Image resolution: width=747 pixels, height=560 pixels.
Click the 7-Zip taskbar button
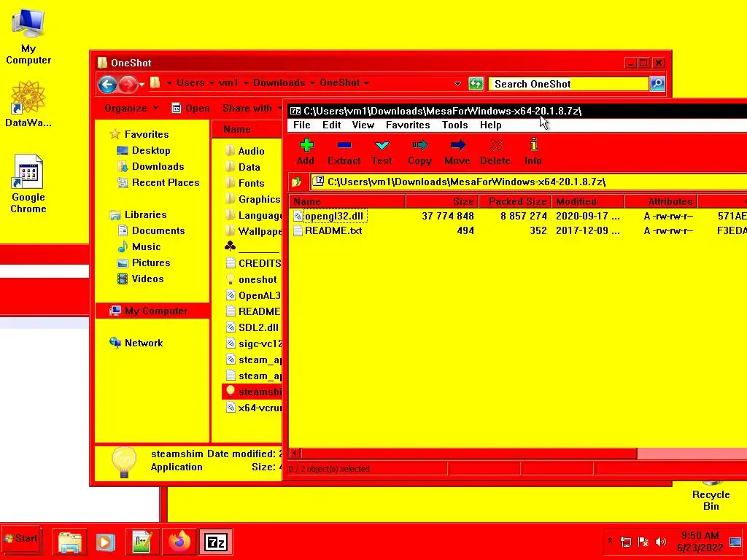click(215, 542)
